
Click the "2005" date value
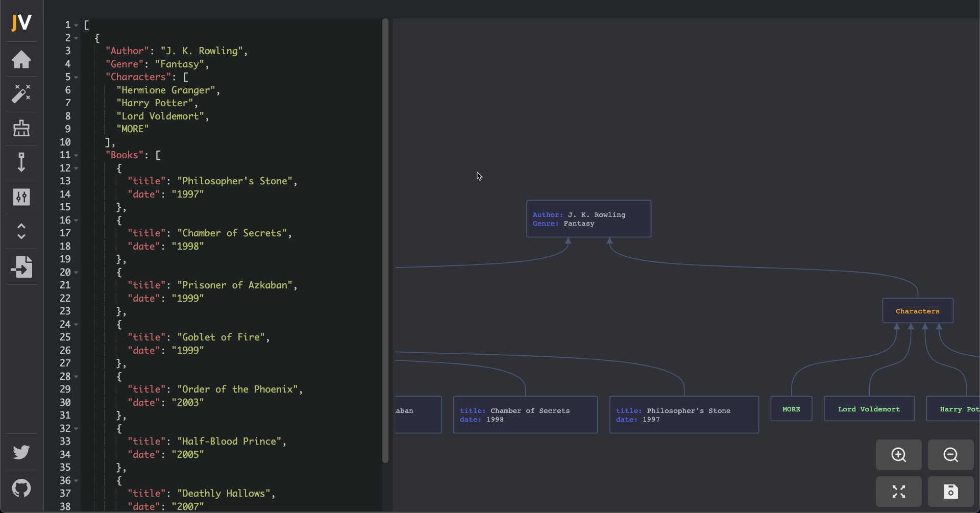click(x=188, y=455)
